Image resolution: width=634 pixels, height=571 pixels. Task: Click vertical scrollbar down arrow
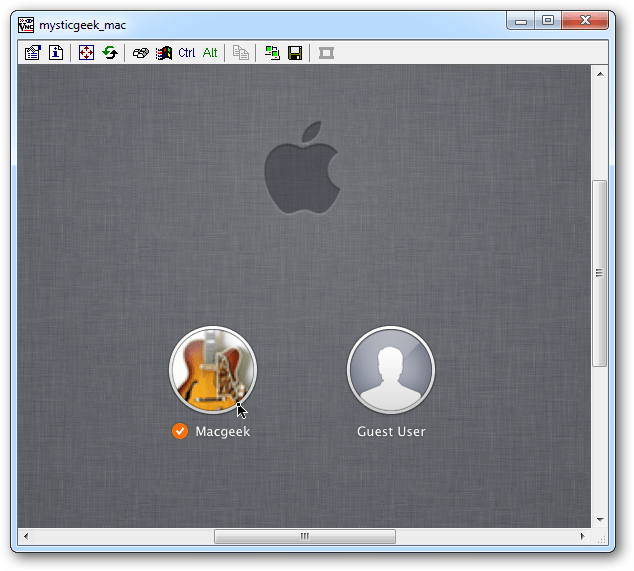pos(600,520)
